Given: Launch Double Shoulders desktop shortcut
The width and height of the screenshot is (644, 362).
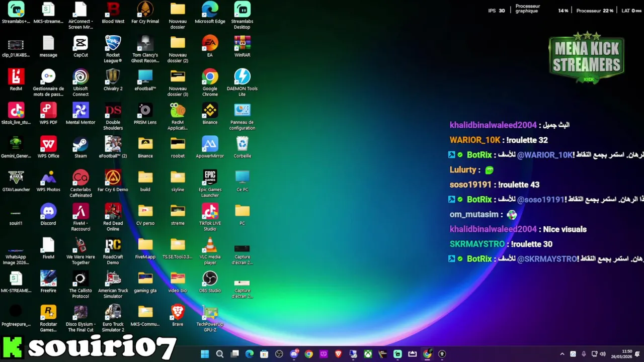Looking at the screenshot, I should pyautogui.click(x=113, y=117).
